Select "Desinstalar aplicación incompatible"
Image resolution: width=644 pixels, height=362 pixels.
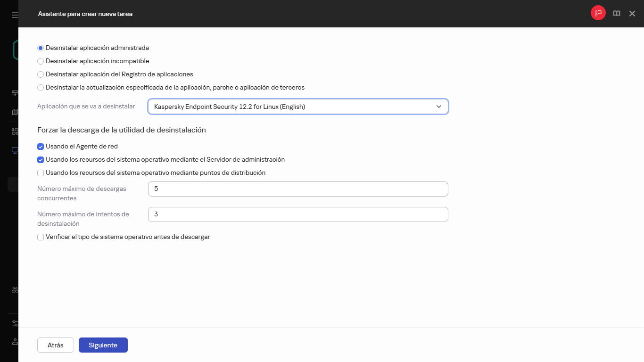click(x=41, y=61)
